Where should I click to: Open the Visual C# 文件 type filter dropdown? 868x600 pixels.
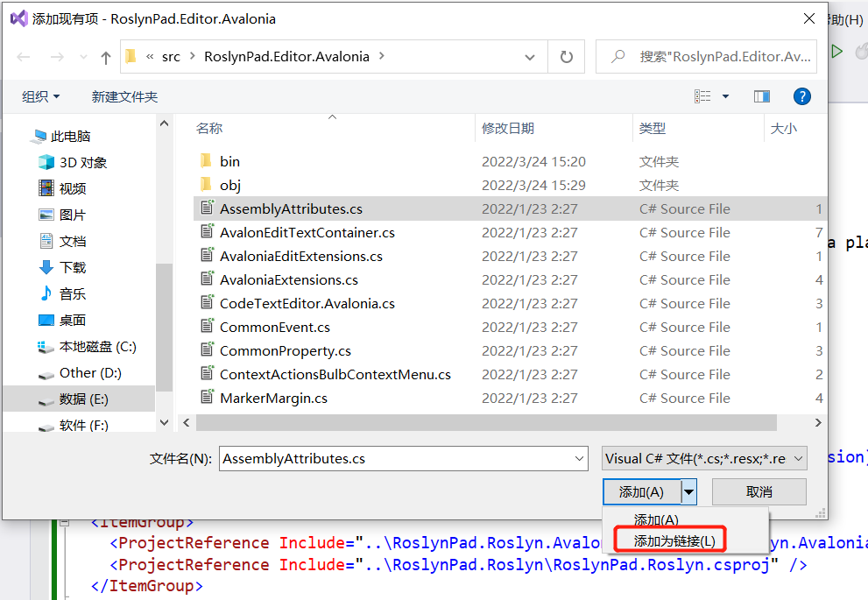click(x=704, y=459)
